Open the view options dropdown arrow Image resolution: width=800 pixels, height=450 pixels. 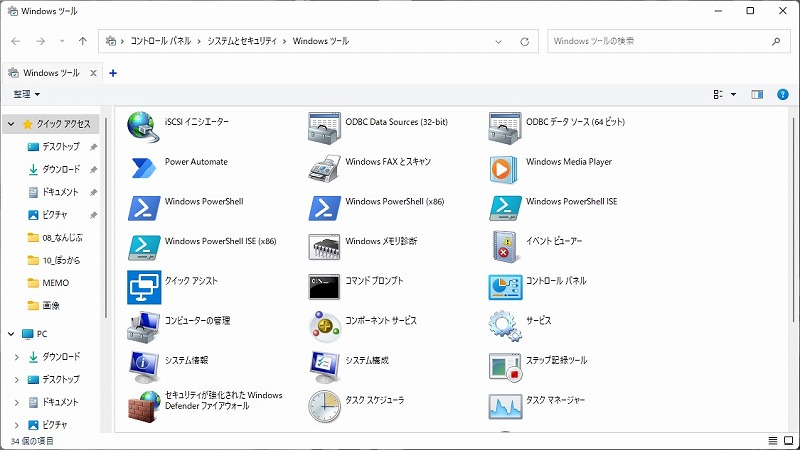(x=733, y=94)
